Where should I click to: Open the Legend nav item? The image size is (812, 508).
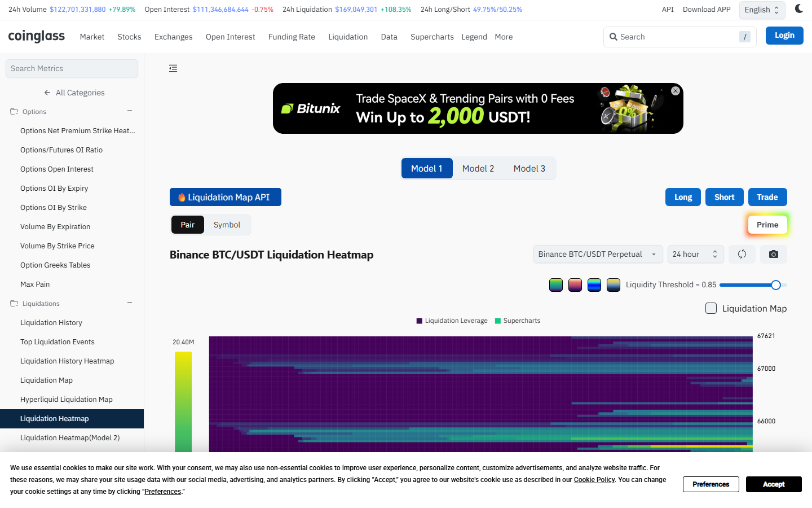474,37
